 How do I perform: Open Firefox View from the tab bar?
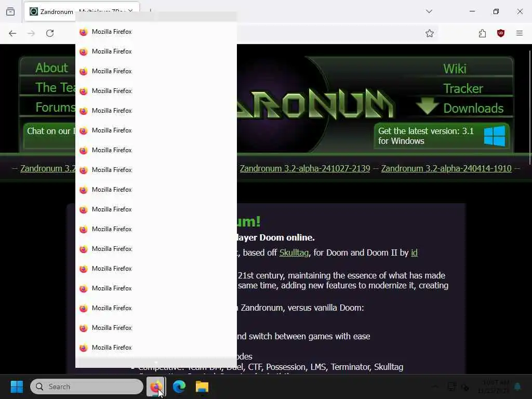pos(10,11)
